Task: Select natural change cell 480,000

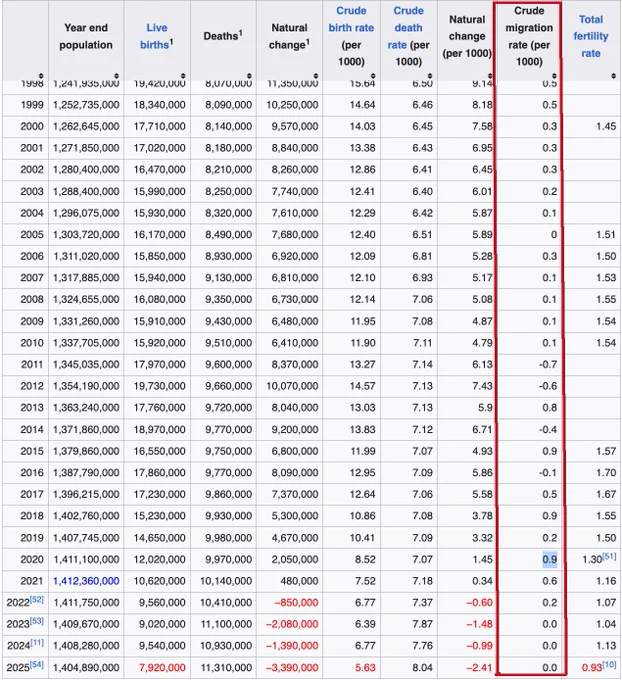Action: click(299, 581)
